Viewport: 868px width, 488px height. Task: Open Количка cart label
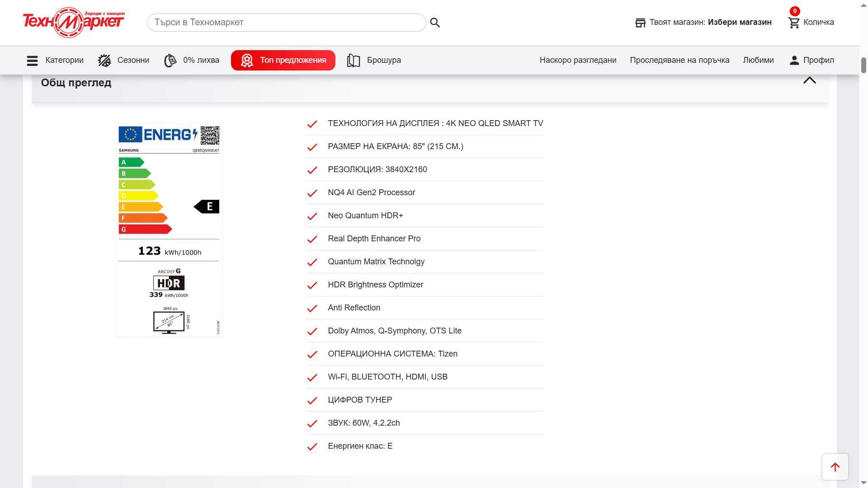point(819,22)
